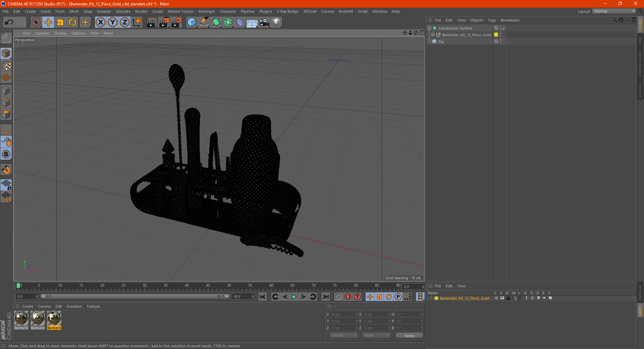Add a Cube primitive object

pos(192,22)
